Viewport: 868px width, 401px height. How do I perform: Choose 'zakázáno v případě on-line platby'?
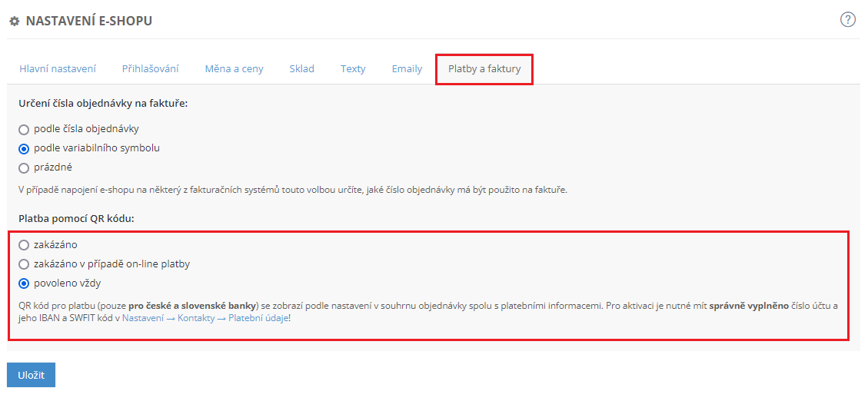pos(24,264)
